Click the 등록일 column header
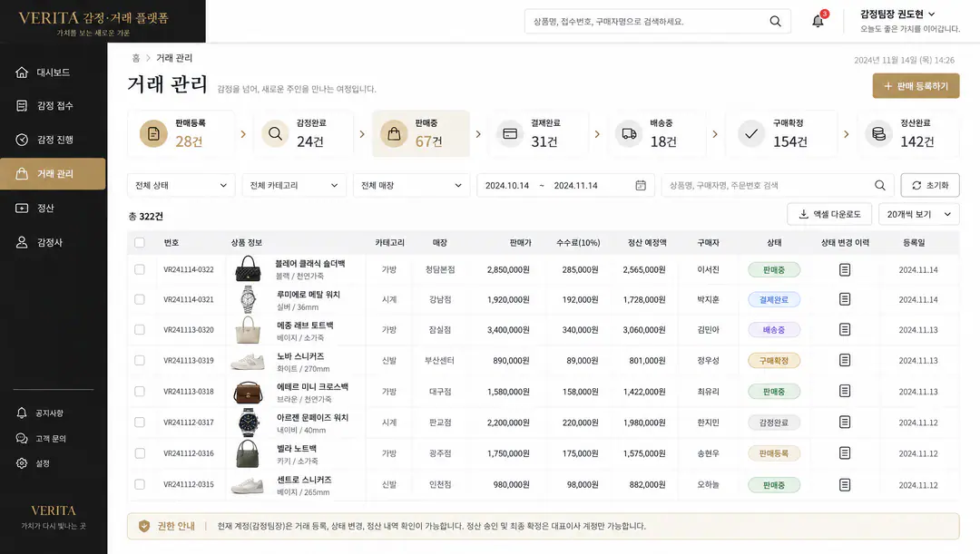980x554 pixels. point(914,242)
